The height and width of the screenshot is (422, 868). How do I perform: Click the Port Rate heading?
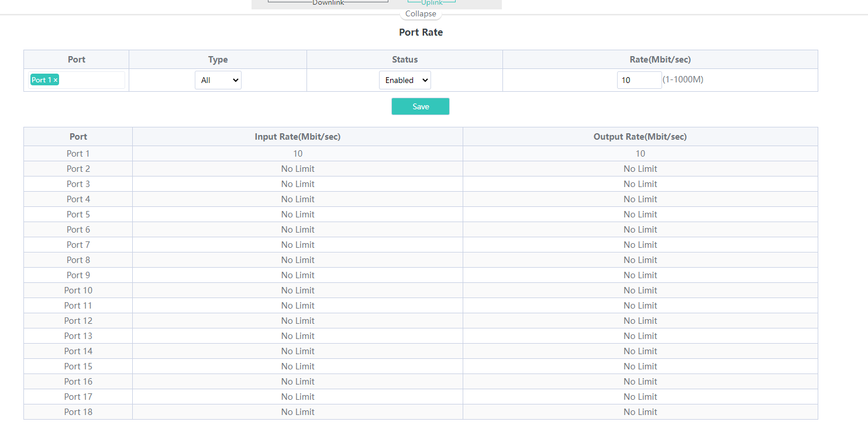pyautogui.click(x=421, y=32)
